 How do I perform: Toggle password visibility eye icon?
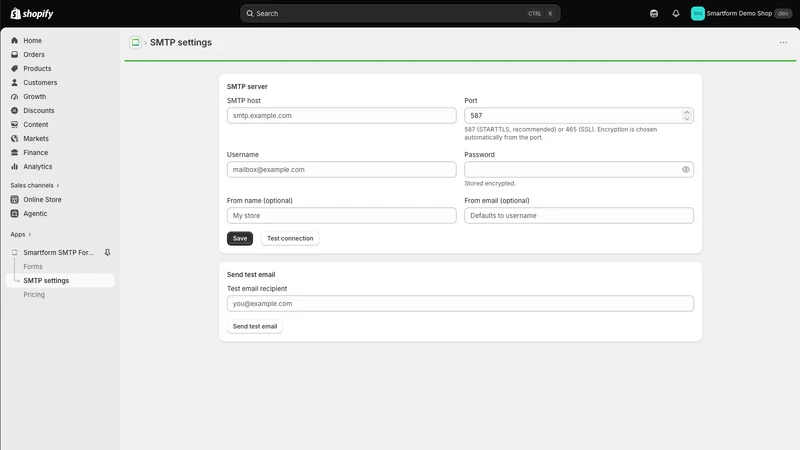point(686,169)
